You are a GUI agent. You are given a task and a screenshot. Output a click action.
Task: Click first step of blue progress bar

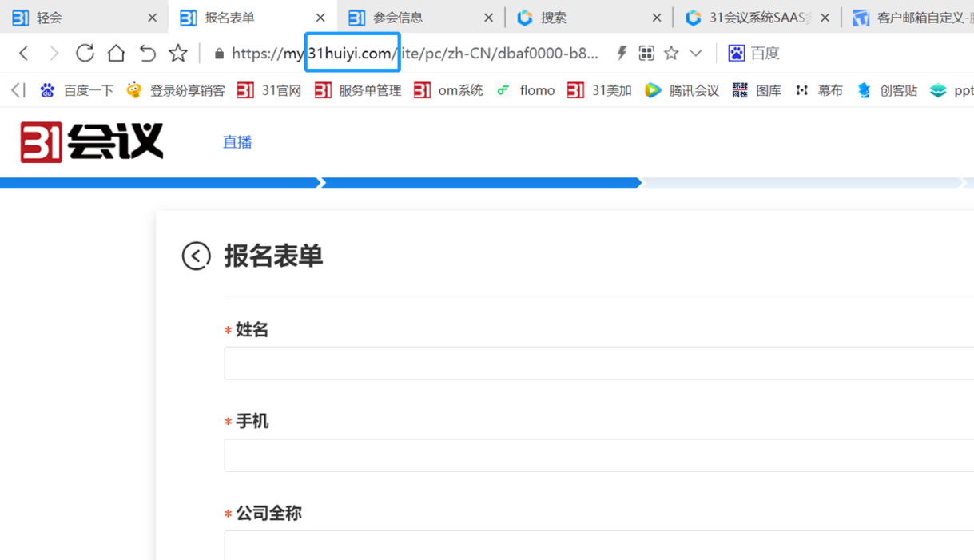(x=160, y=183)
